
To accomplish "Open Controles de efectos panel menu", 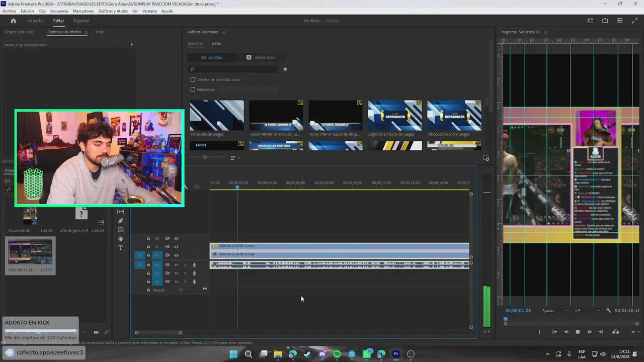I will 86,32.
